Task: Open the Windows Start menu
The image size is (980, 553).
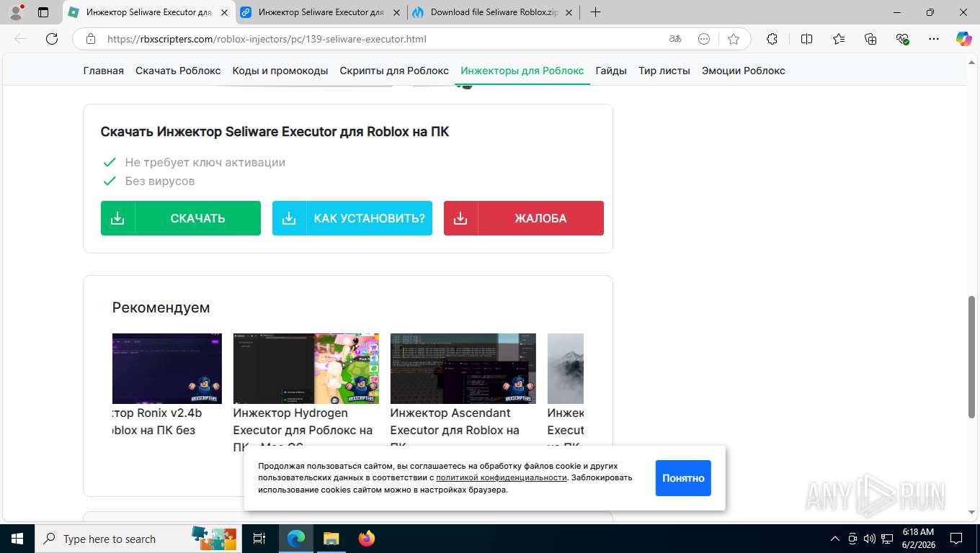Action: [17, 539]
